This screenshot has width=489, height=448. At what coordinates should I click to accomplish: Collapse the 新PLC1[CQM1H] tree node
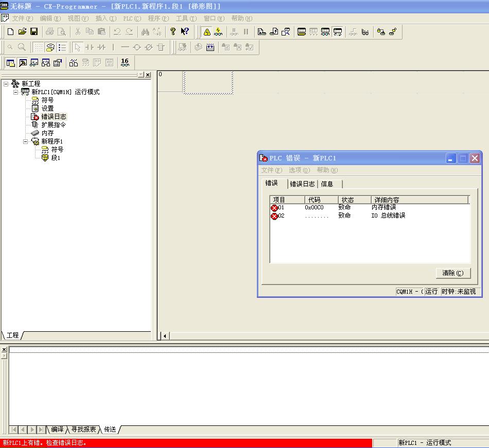[16, 92]
